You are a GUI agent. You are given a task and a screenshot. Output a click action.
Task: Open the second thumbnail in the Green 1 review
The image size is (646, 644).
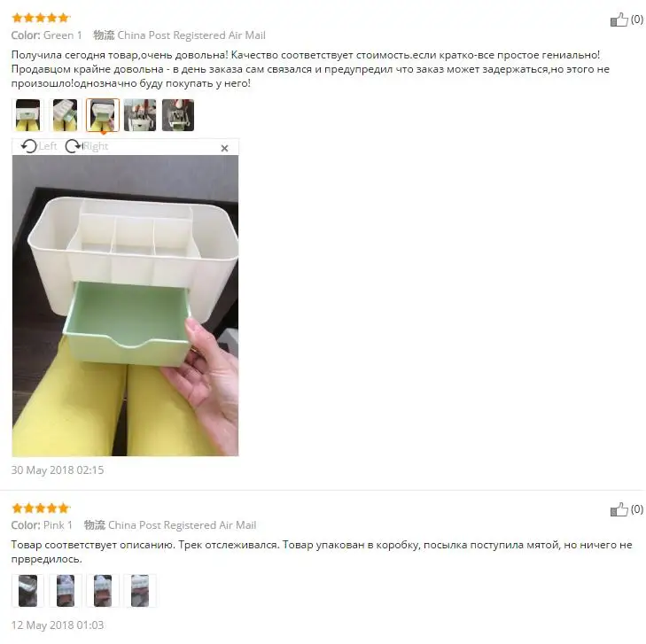[x=65, y=115]
